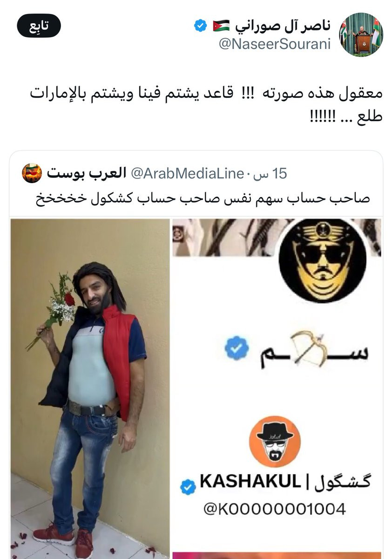392x559 pixels.
Task: Tap quoted account name العرب بوست
Action: coord(87,173)
